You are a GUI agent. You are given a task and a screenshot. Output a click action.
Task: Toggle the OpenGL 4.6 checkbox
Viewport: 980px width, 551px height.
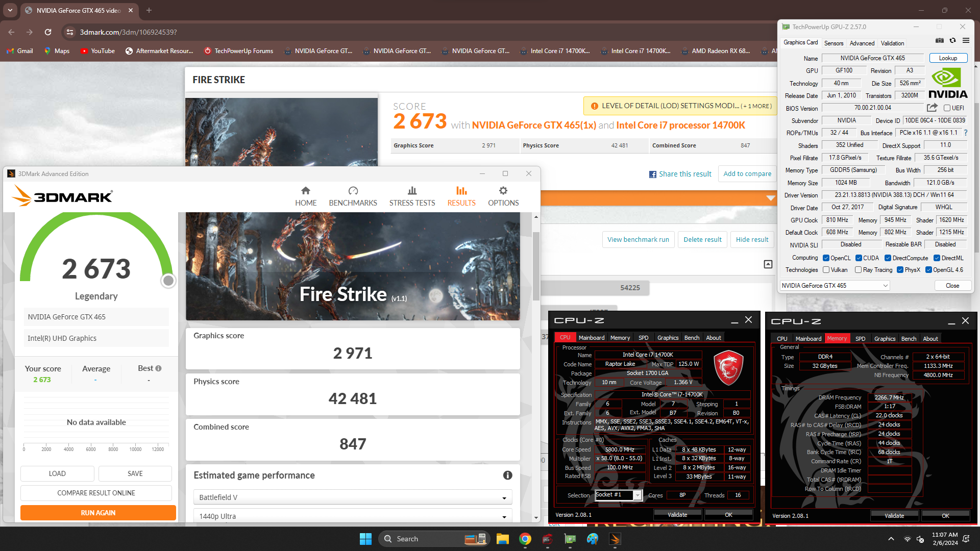click(x=928, y=270)
